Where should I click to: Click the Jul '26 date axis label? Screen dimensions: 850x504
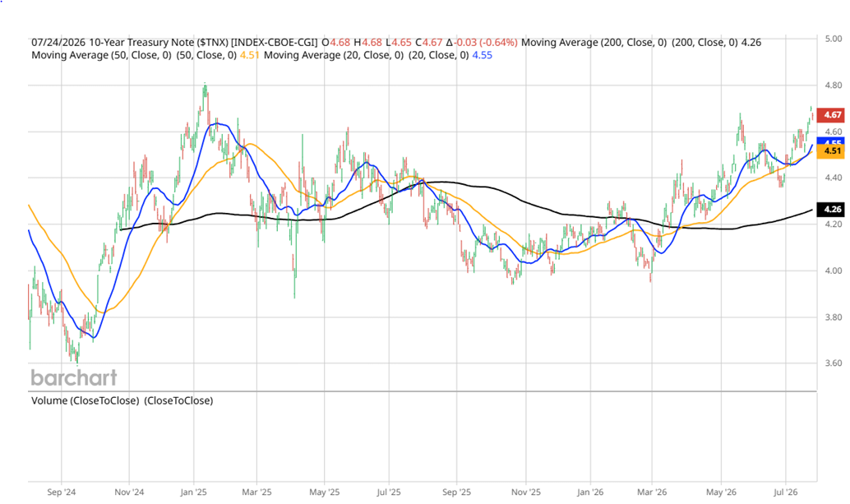[x=786, y=492]
